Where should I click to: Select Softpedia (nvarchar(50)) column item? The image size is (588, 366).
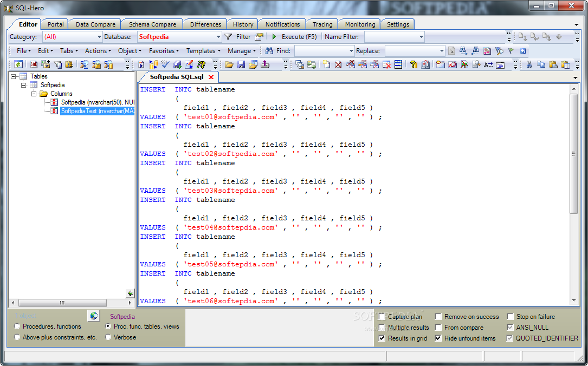click(x=98, y=102)
